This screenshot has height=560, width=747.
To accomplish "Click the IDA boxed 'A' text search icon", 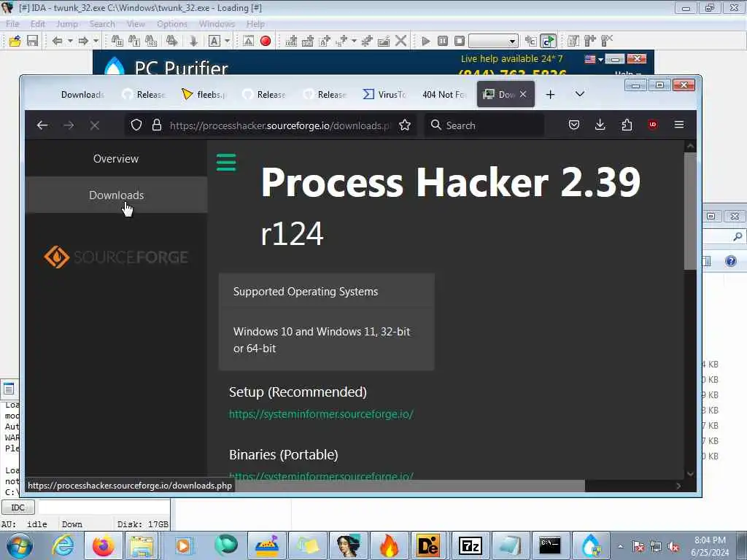I will (x=214, y=41).
